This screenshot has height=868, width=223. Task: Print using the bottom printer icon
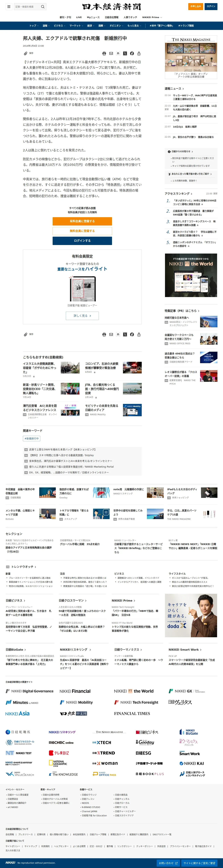point(104,334)
